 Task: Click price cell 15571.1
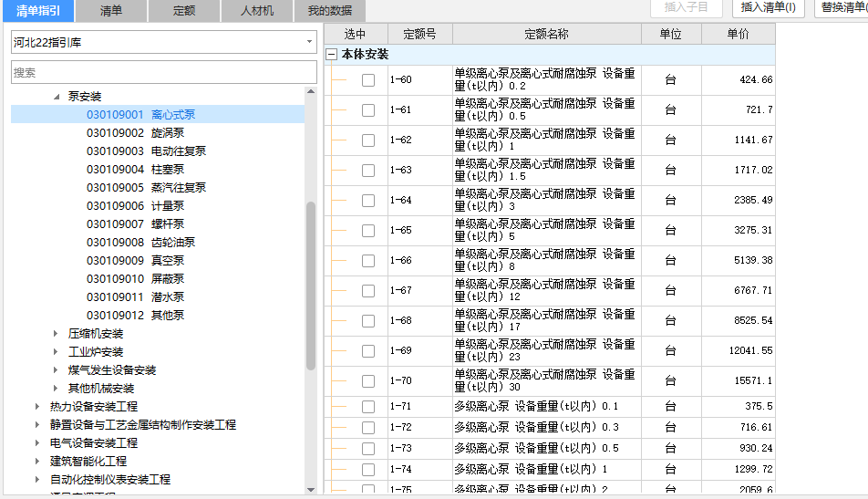click(x=738, y=381)
